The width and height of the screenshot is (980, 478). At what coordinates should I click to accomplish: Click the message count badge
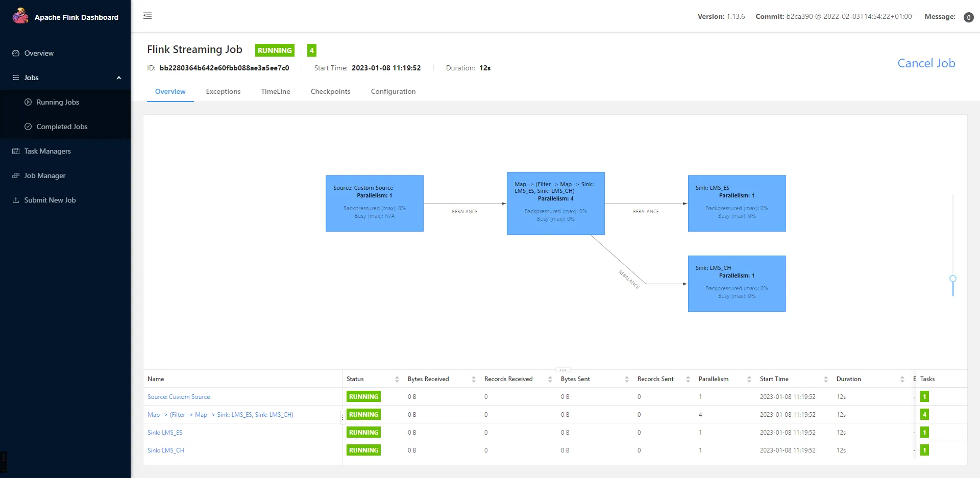point(968,17)
